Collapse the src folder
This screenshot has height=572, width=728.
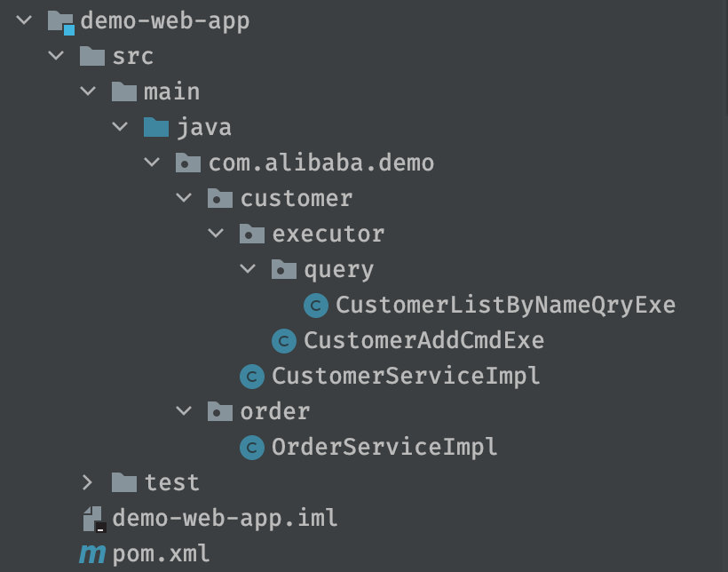(x=56, y=56)
